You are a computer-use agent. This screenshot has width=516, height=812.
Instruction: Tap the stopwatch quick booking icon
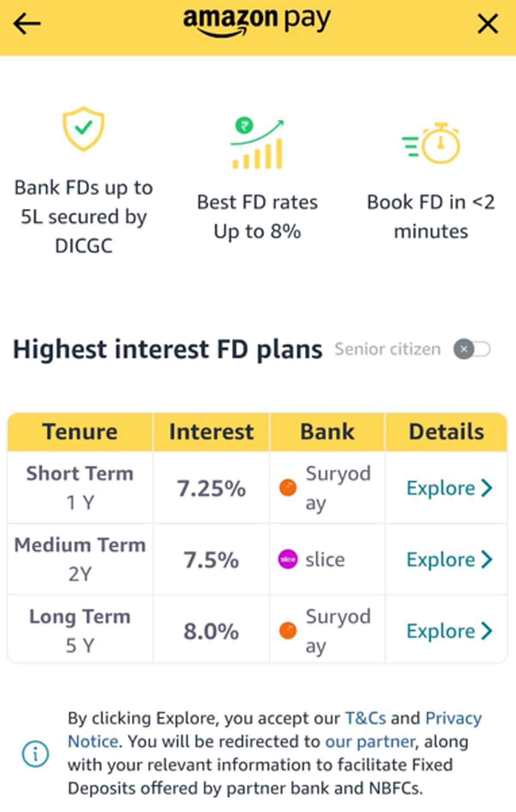432,144
